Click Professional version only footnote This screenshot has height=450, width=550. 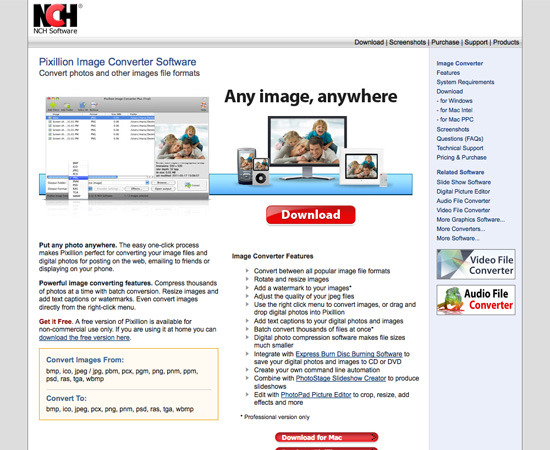pos(275,417)
